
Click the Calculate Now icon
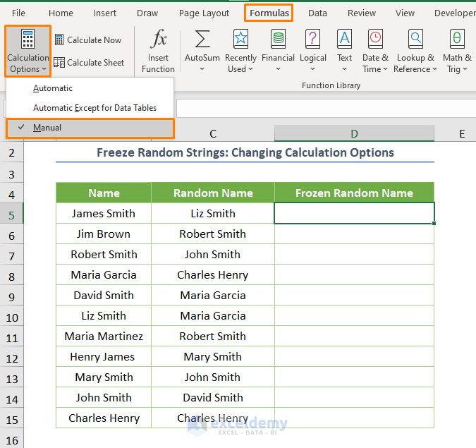[59, 40]
